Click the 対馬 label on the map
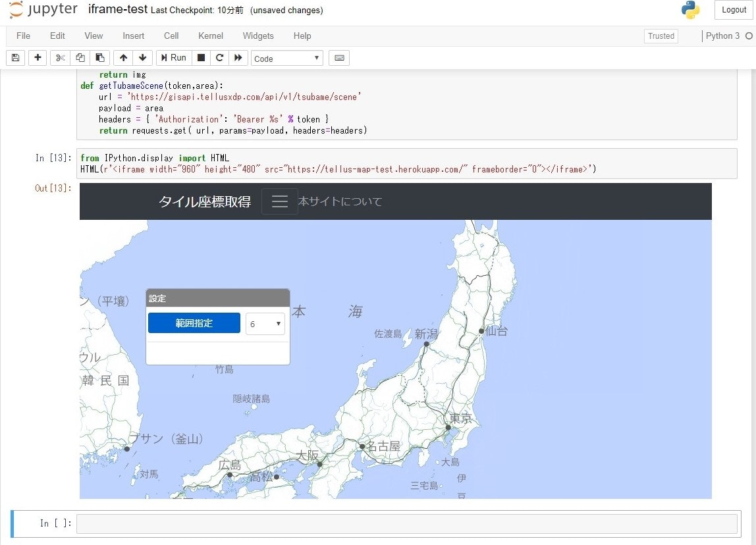756x545 pixels. [149, 474]
